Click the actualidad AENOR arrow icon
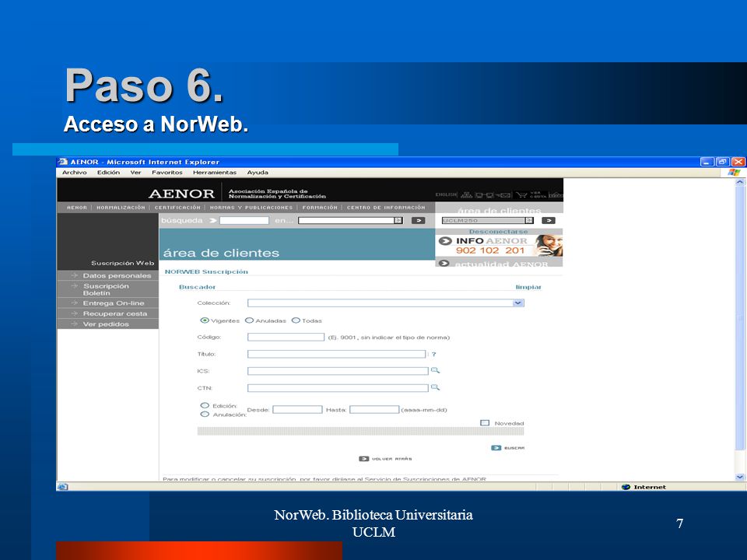Viewport: 747px width, 560px height. pyautogui.click(x=444, y=263)
